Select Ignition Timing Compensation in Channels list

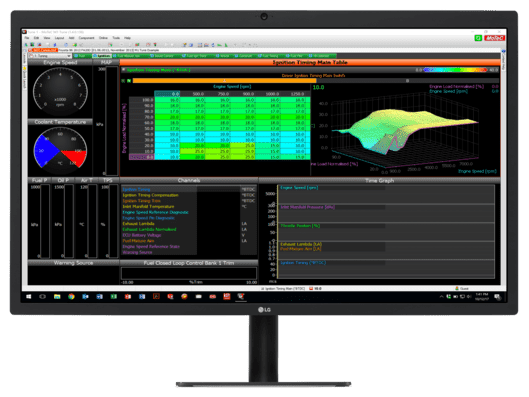(x=150, y=195)
